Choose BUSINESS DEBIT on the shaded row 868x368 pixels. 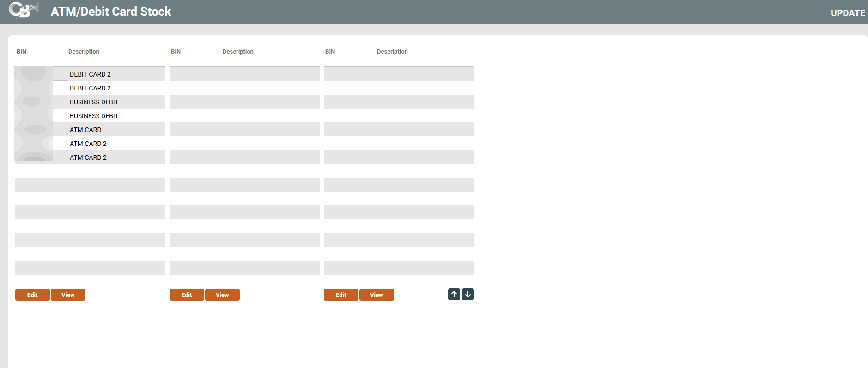[94, 102]
